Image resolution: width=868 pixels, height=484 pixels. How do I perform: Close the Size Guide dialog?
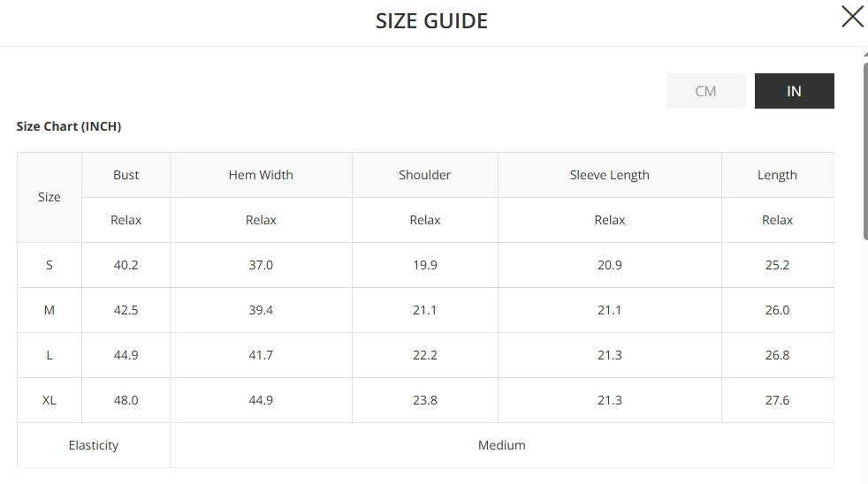(x=852, y=17)
